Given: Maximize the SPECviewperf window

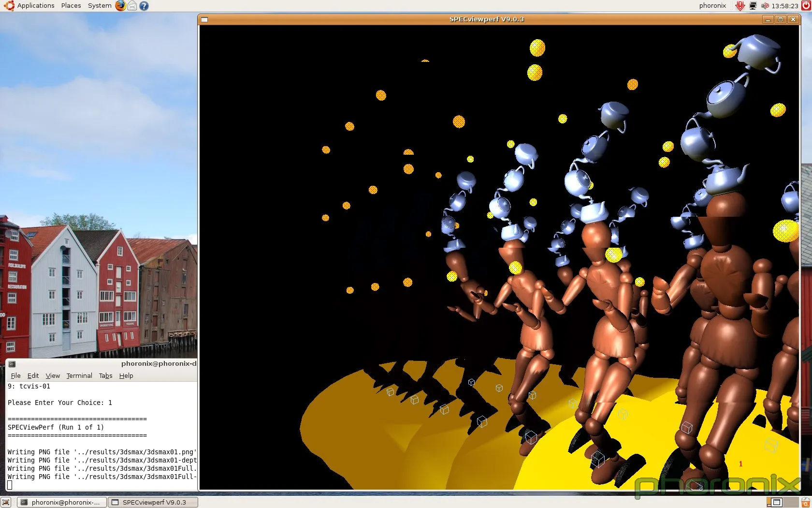Looking at the screenshot, I should tap(780, 19).
